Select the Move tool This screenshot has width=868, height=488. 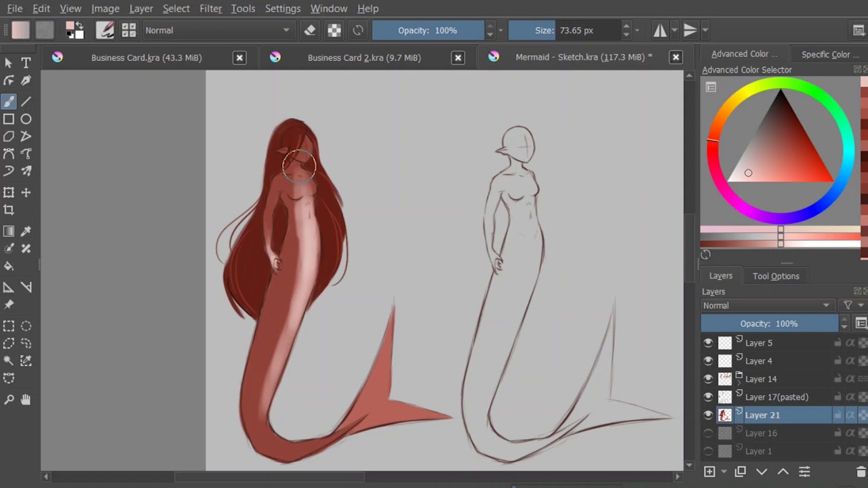(x=26, y=192)
